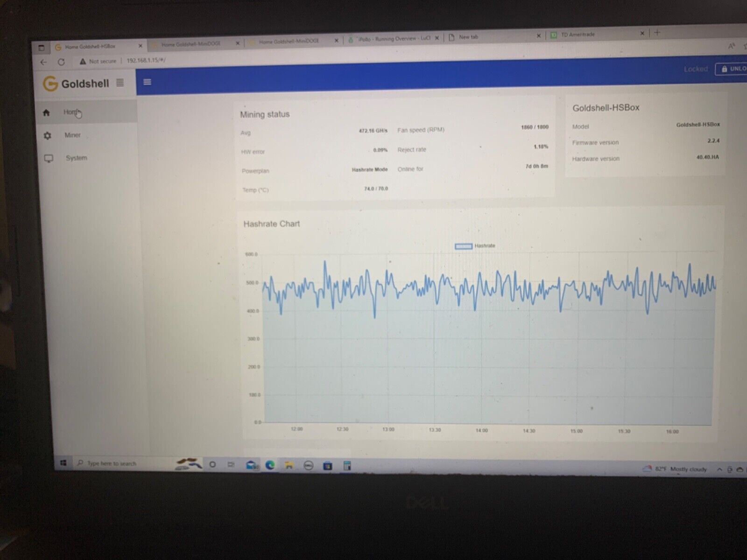This screenshot has width=747, height=560.
Task: Click the Home house icon
Action: pos(46,112)
